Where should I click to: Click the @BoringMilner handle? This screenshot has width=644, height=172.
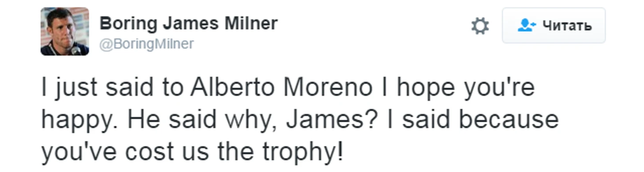pyautogui.click(x=146, y=44)
